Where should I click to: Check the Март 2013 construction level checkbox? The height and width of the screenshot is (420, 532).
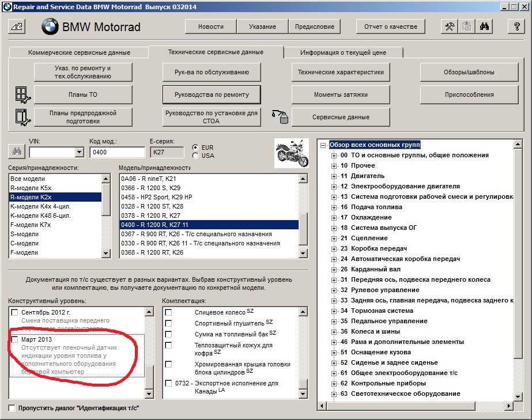[x=15, y=340]
